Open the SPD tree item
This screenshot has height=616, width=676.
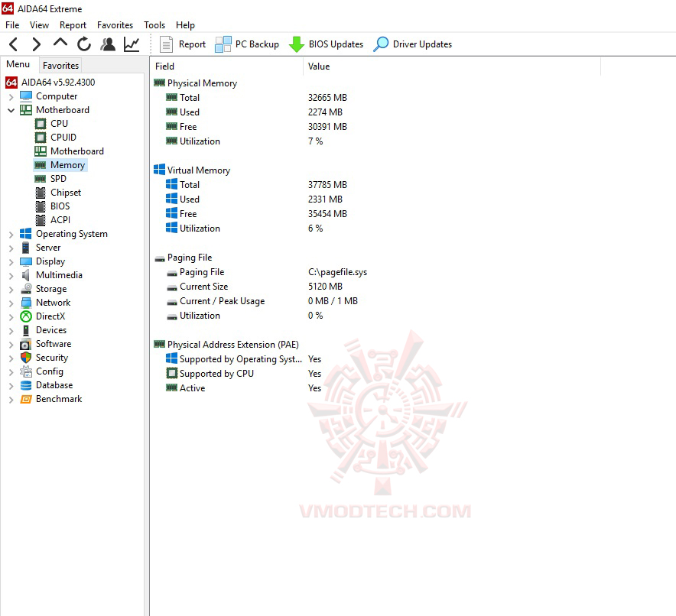[x=58, y=179]
